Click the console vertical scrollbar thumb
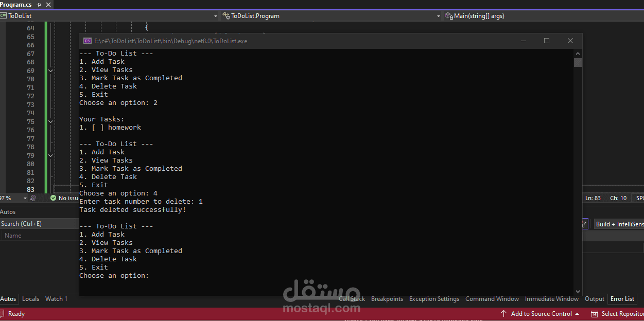 [578, 63]
